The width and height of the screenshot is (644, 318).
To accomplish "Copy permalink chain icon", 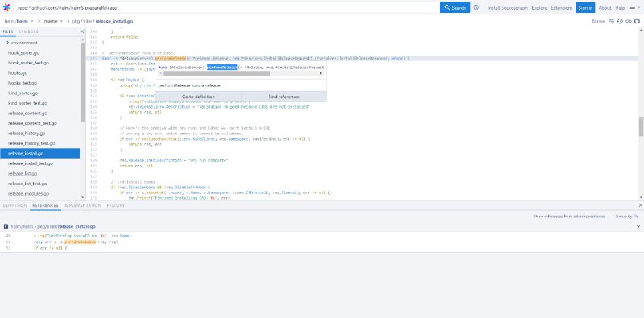I will [629, 21].
